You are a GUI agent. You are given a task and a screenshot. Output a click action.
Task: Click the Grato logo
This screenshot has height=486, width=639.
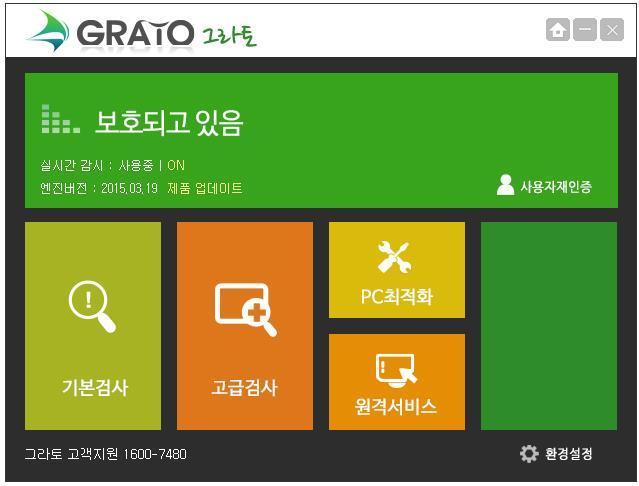tap(142, 32)
